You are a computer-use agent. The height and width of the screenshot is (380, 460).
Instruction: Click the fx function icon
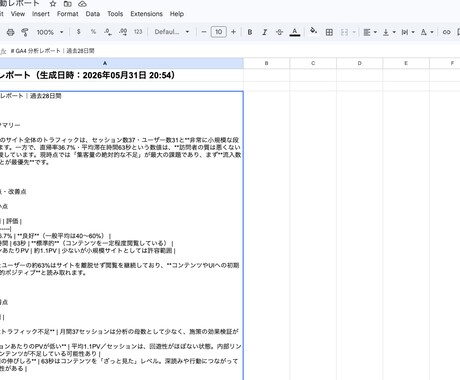coord(3,51)
